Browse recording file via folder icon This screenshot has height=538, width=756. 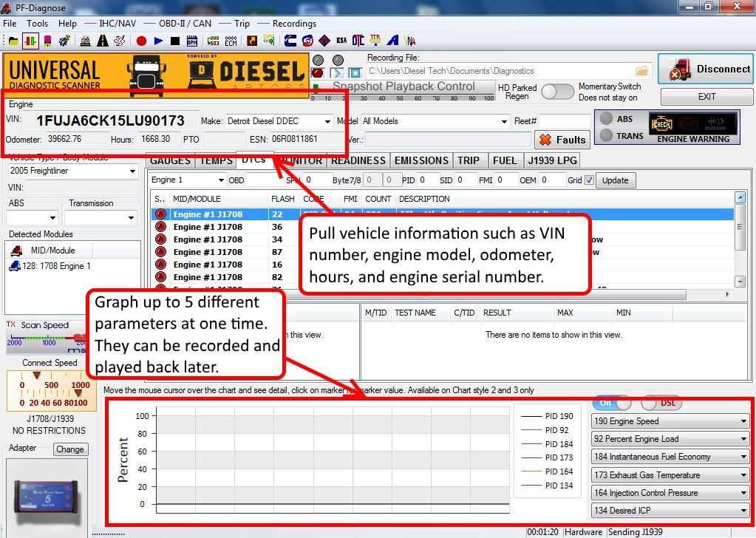click(x=641, y=71)
